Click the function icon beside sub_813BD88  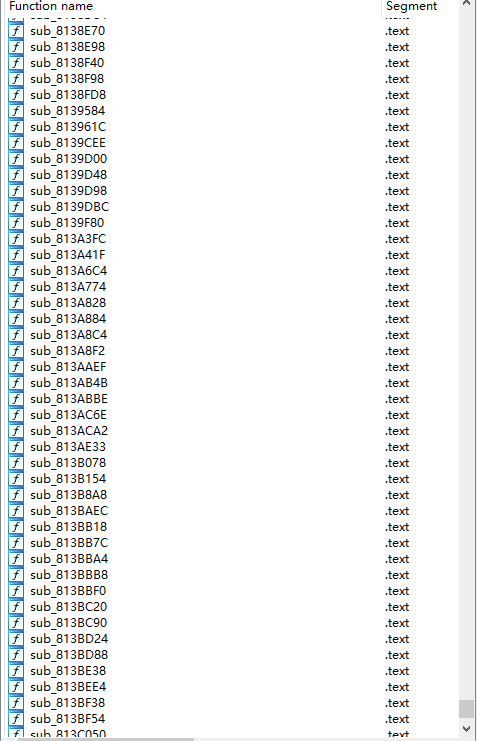[16, 655]
